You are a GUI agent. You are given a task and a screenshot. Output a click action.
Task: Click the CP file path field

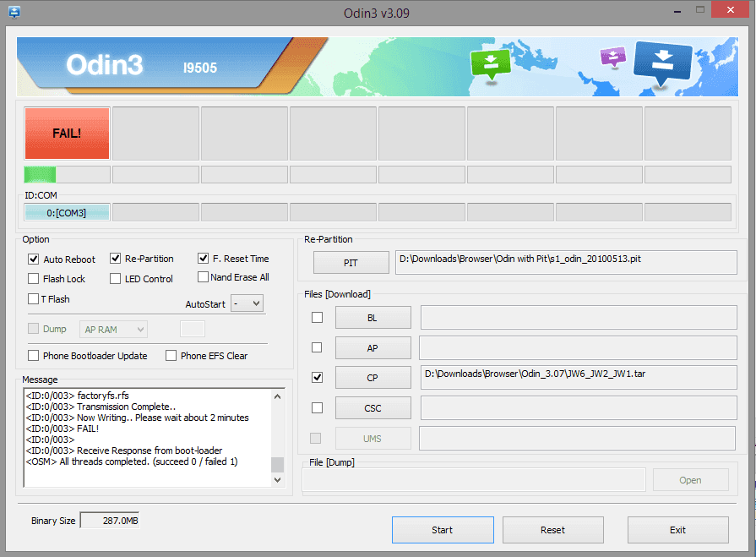(x=579, y=377)
